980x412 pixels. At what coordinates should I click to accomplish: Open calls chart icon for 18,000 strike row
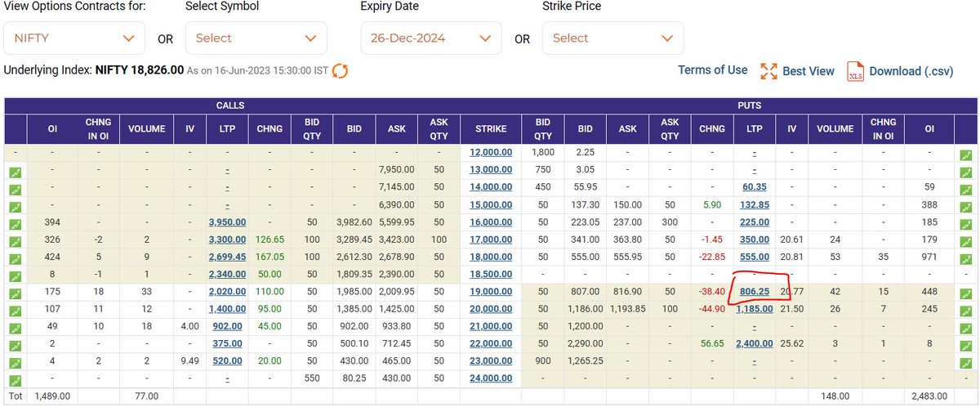tap(15, 258)
